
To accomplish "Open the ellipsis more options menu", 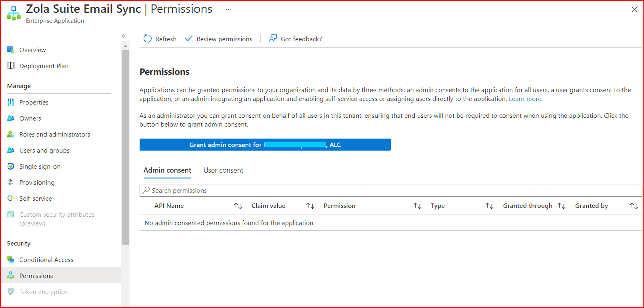I will [x=228, y=9].
